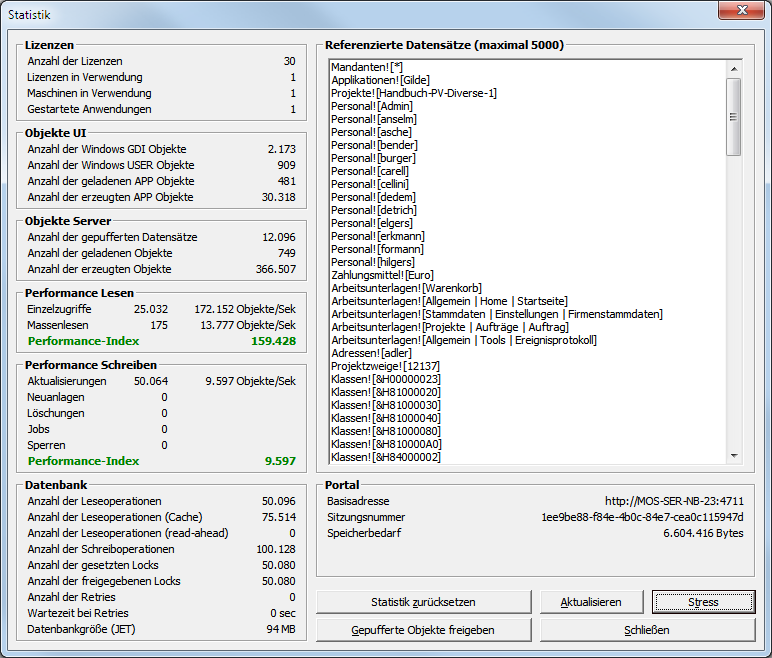Click the list scrollbar thumb

(x=733, y=117)
